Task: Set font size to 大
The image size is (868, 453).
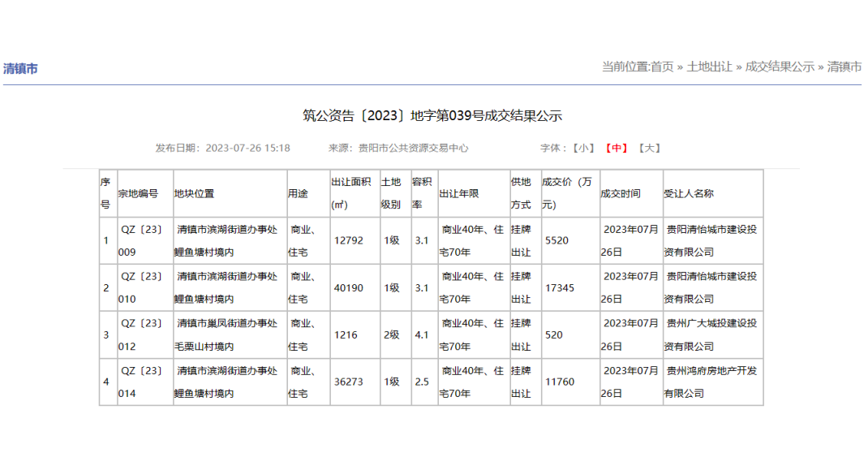Action: click(649, 148)
